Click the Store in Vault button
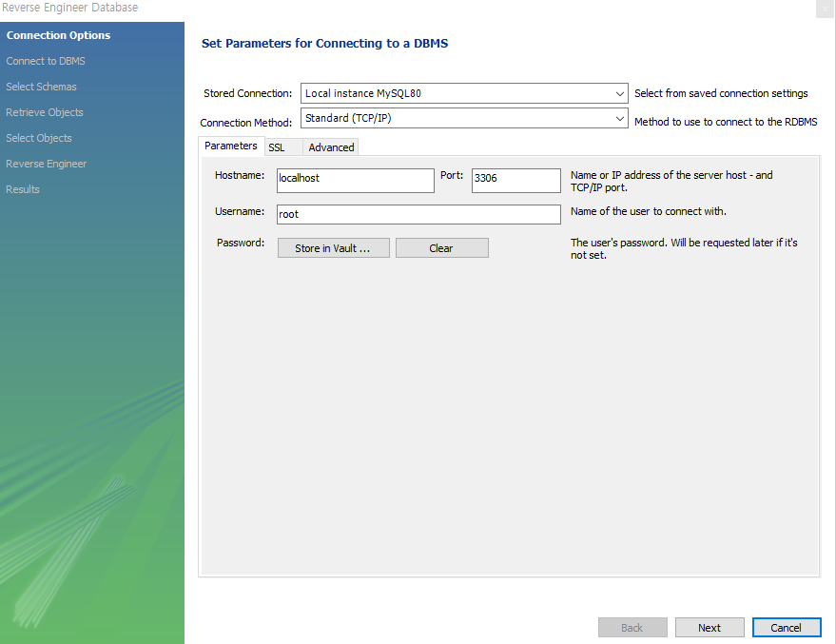This screenshot has height=644, width=836. click(333, 248)
